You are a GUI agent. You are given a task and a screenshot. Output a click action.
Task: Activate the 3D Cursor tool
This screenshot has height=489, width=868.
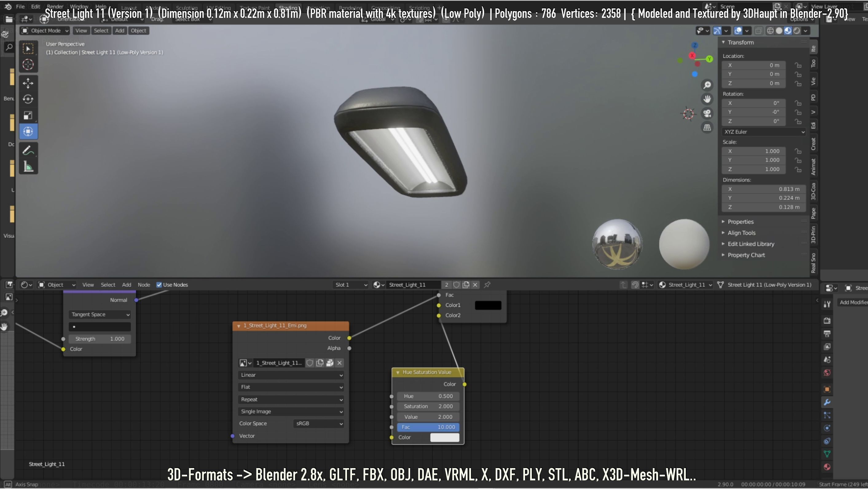click(28, 64)
